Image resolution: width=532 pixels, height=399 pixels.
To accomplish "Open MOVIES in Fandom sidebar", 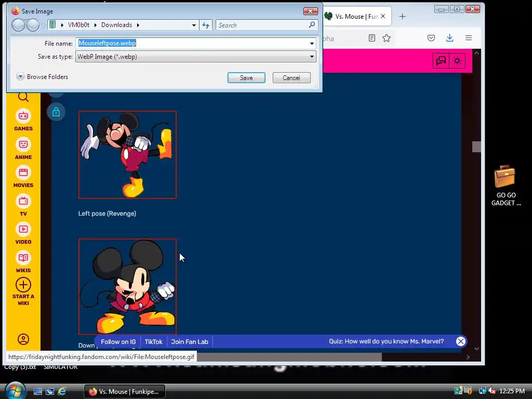I will (x=23, y=177).
